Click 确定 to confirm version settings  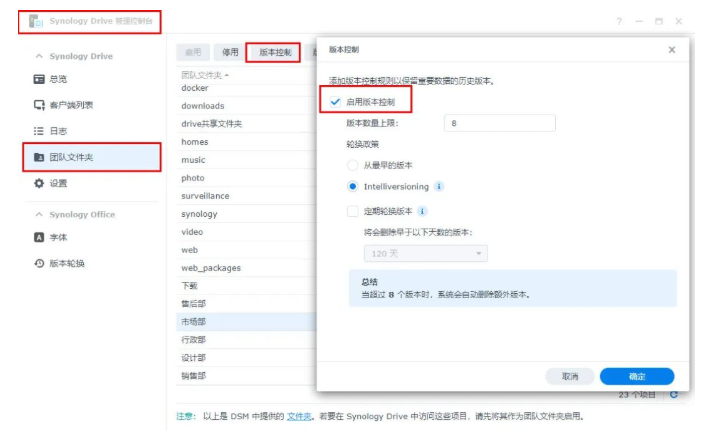coord(637,376)
